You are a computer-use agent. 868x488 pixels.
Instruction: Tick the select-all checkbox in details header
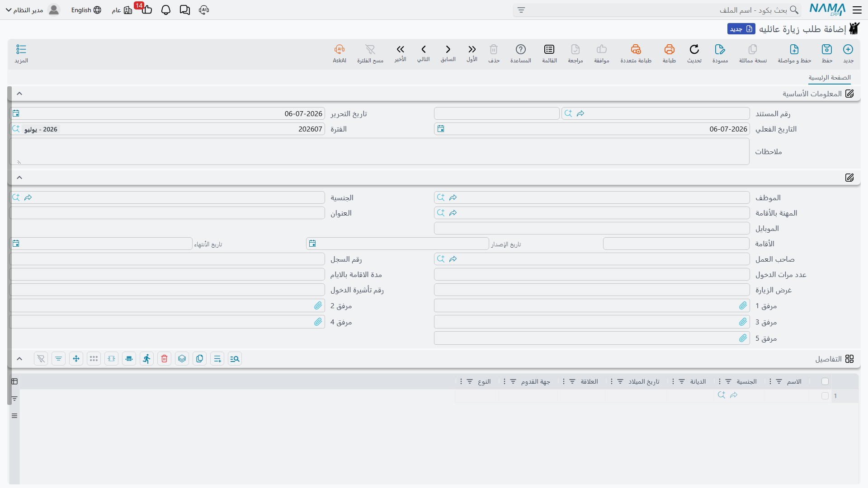click(825, 381)
